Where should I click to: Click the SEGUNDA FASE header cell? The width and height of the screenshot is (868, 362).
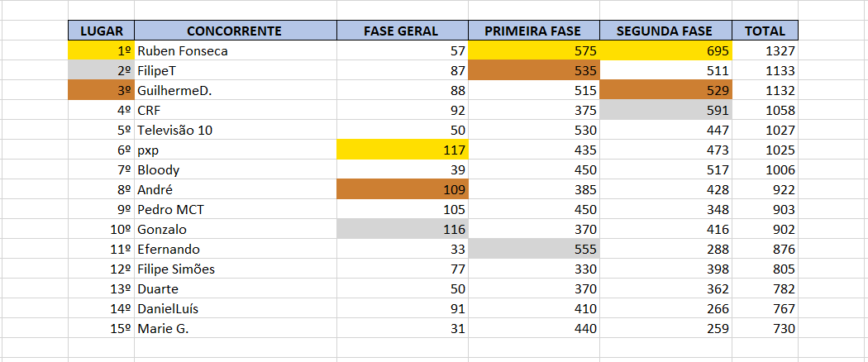click(x=666, y=31)
